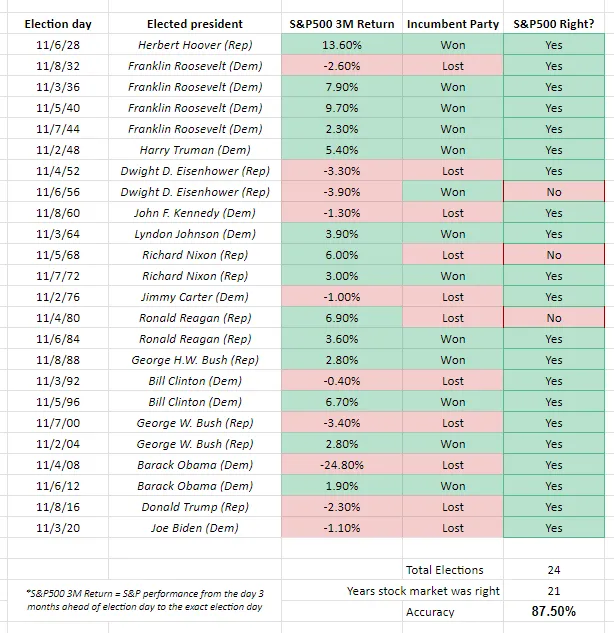Viewport: 614px width, 633px height.
Task: Click the Jimmy Carter (Dem) cell
Action: [x=194, y=297]
